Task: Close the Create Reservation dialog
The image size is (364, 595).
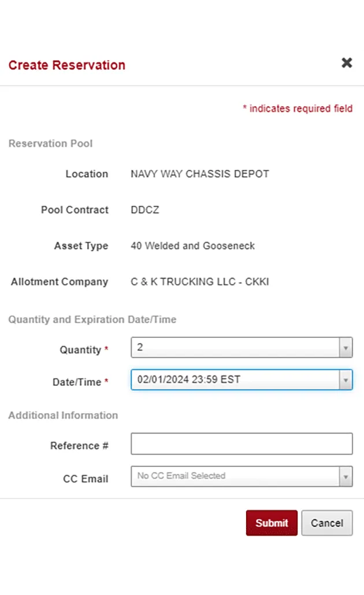Action: (x=347, y=63)
